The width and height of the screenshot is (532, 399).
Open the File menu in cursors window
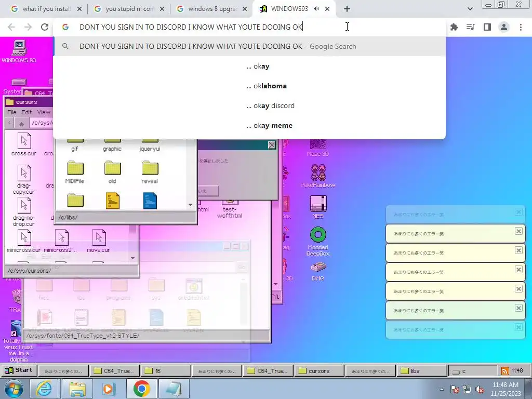click(x=12, y=112)
